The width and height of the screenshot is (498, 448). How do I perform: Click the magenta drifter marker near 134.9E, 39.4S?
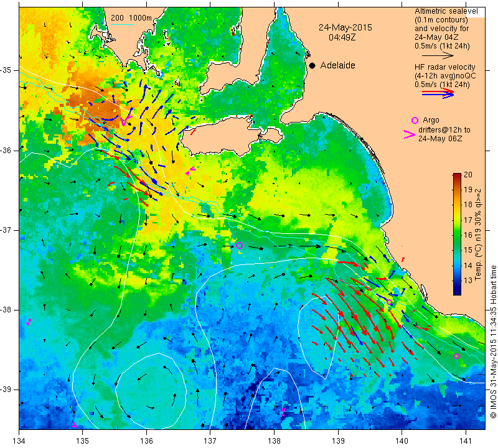tap(74, 425)
